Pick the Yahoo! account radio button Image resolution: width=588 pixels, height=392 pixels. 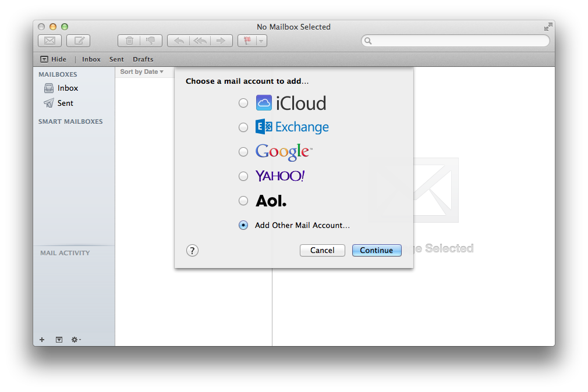click(243, 176)
